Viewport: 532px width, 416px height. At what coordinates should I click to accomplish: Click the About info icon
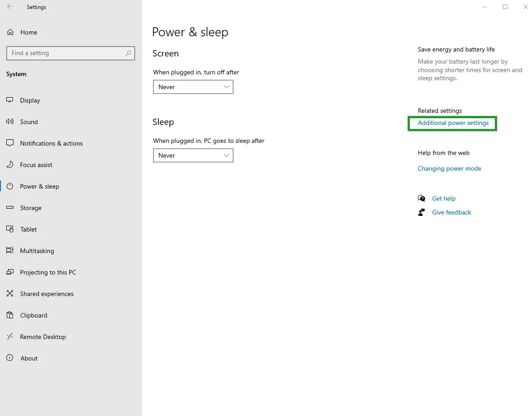tap(10, 358)
